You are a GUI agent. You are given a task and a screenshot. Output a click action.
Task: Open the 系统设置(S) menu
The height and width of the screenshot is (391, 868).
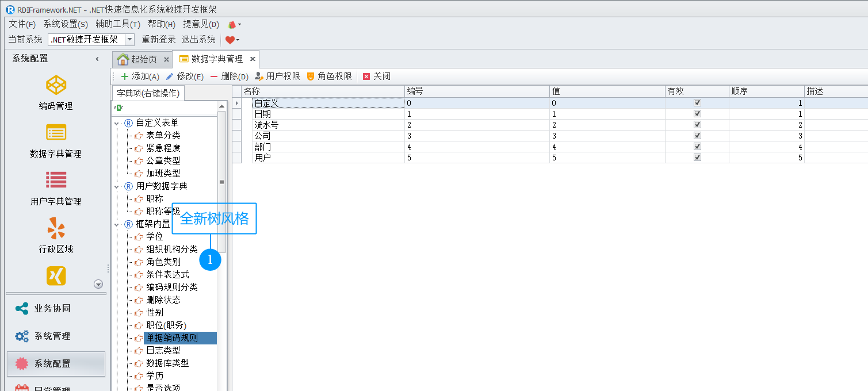point(66,24)
